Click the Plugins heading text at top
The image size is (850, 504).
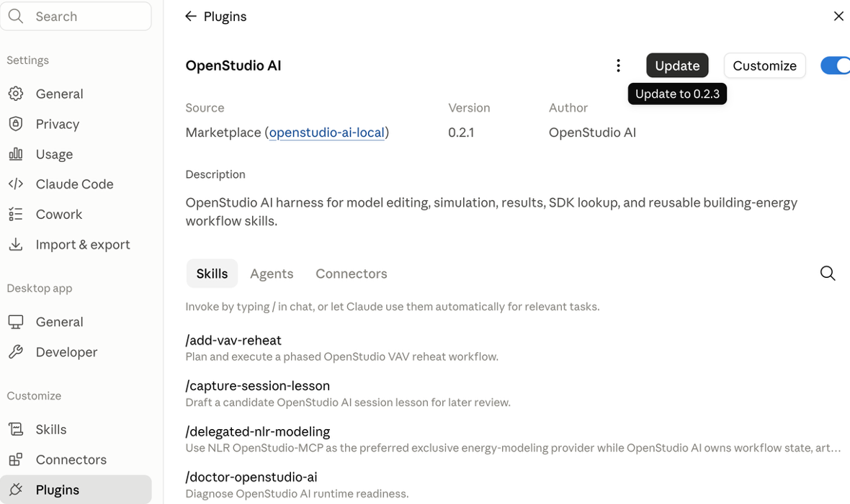(225, 17)
